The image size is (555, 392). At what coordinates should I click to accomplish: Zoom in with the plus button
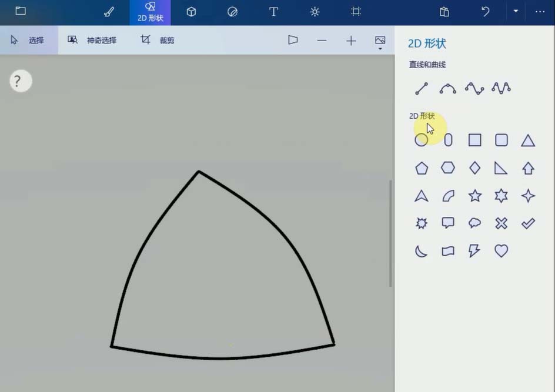pos(351,41)
